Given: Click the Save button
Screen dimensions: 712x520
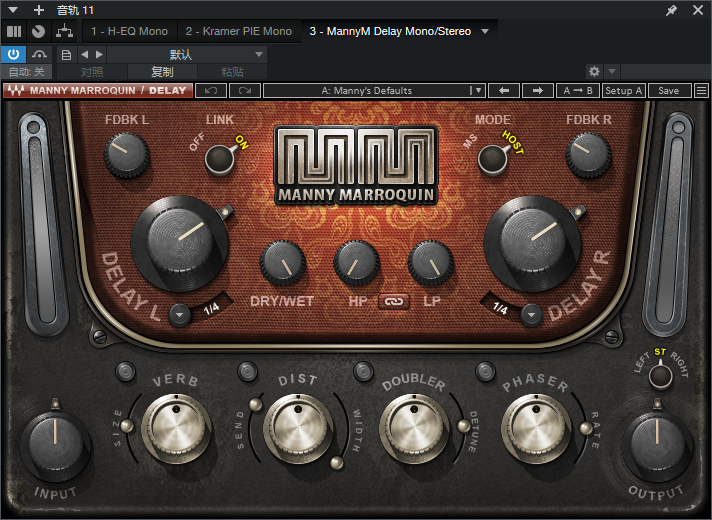Looking at the screenshot, I should point(669,90).
